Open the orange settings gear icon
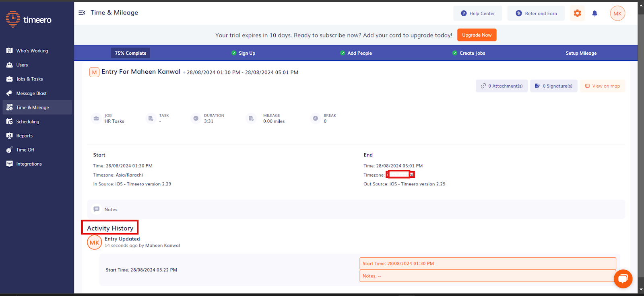The image size is (644, 296). (x=577, y=13)
